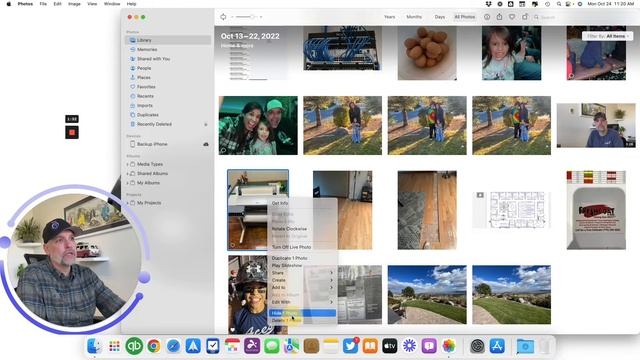Open Duplicates in the sidebar

point(168,115)
